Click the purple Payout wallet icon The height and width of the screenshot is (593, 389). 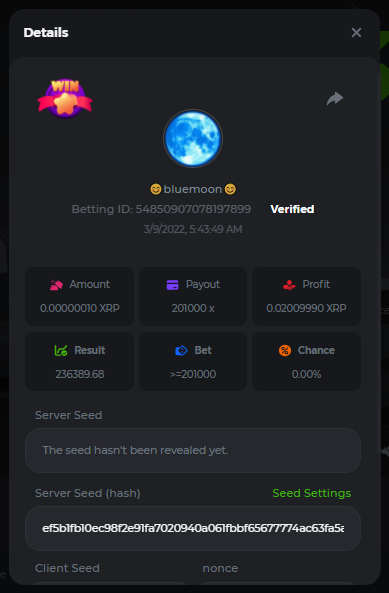pos(172,285)
